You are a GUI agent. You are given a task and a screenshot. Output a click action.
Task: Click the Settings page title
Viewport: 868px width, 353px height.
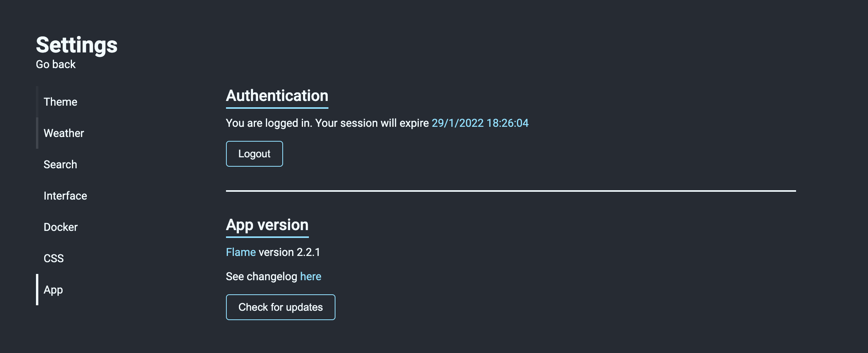coord(77,45)
